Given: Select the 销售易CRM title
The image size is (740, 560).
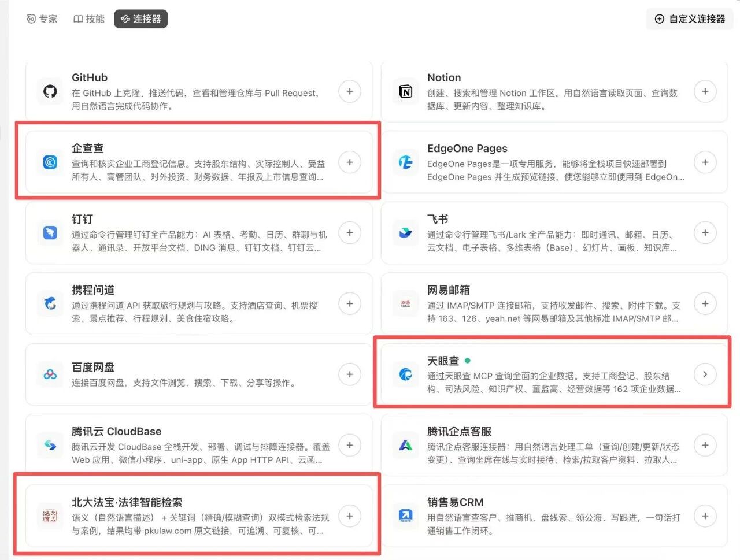Looking at the screenshot, I should coord(456,502).
